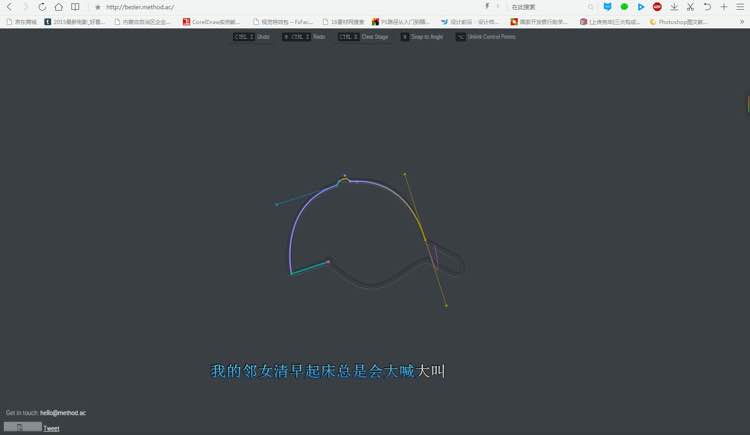Open the bookmark with the pink cube icon
This screenshot has height=435, width=750.
point(609,22)
